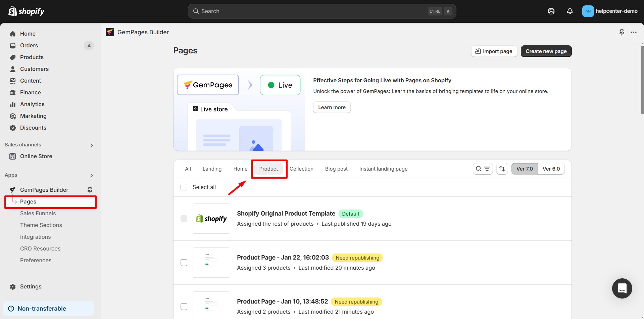Click the notification bell
Screen dimensions: 644x319
[569, 11]
